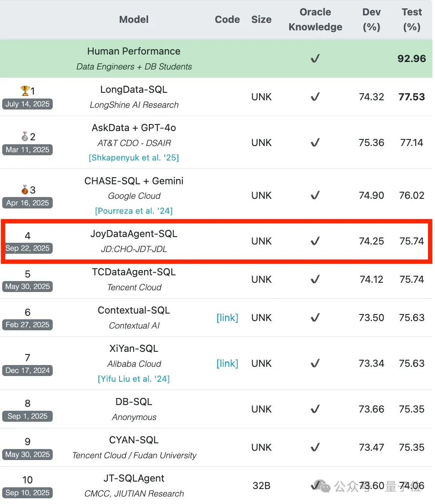Click the gold trophy icon at rank 1
Viewport: 435px width, 504px height.
25,91
